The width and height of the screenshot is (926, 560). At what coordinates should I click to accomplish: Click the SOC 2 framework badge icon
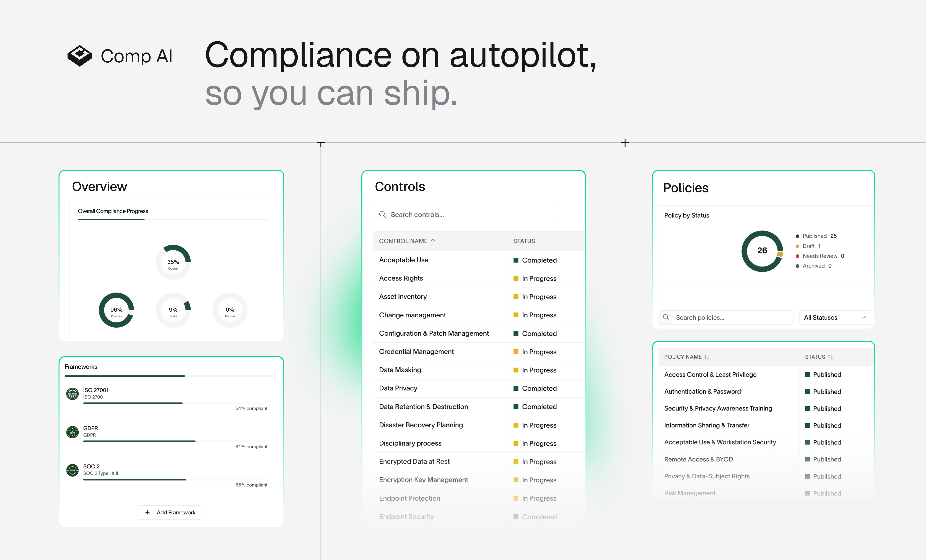point(72,470)
